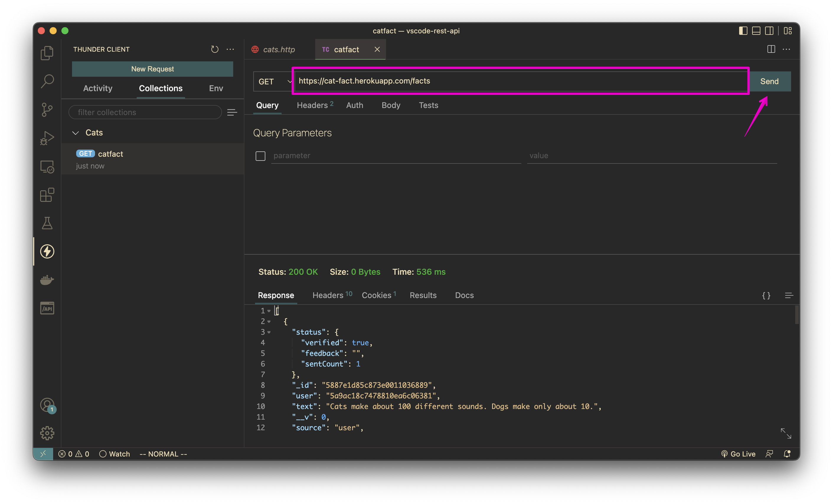
Task: Open the Extensions view icon
Action: [47, 195]
